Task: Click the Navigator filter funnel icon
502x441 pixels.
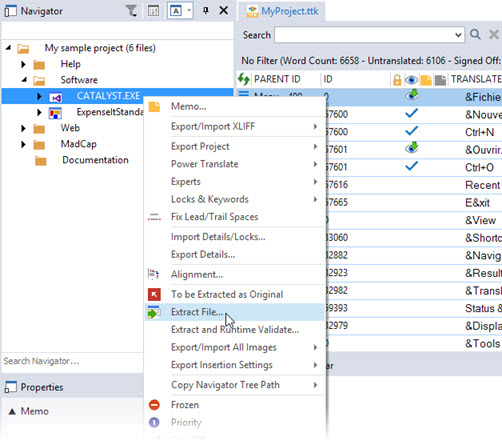Action: (x=131, y=11)
